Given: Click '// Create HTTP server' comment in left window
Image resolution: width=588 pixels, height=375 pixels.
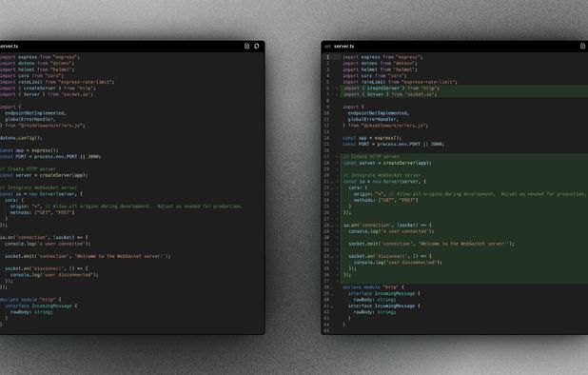Looking at the screenshot, I should coord(28,169).
